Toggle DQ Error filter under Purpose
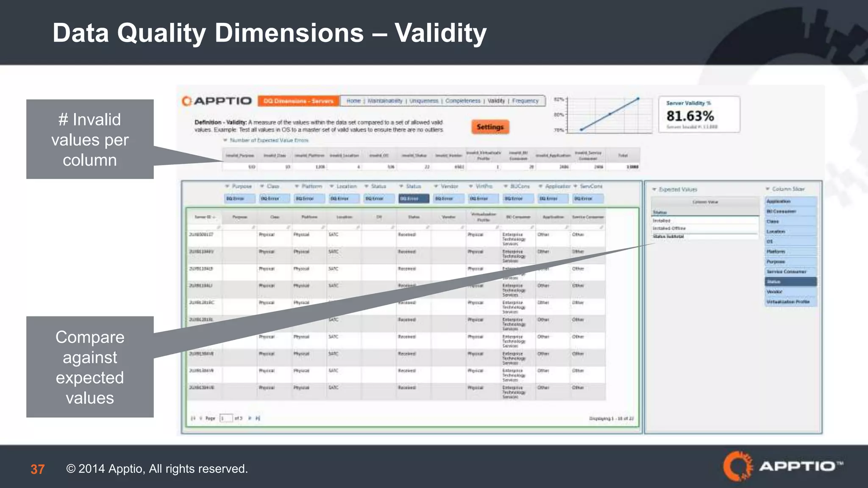This screenshot has width=868, height=488. tap(239, 198)
